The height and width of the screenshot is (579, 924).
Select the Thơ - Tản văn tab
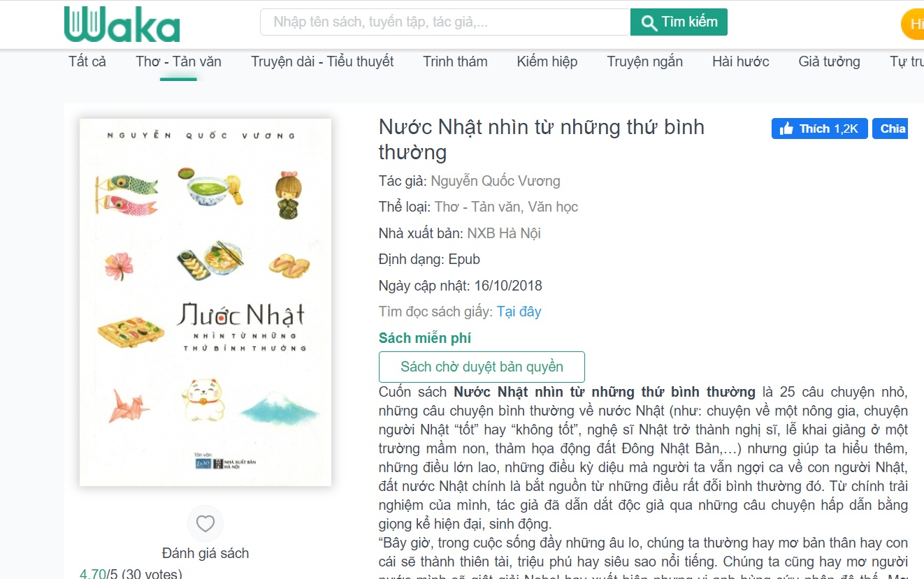(x=179, y=61)
